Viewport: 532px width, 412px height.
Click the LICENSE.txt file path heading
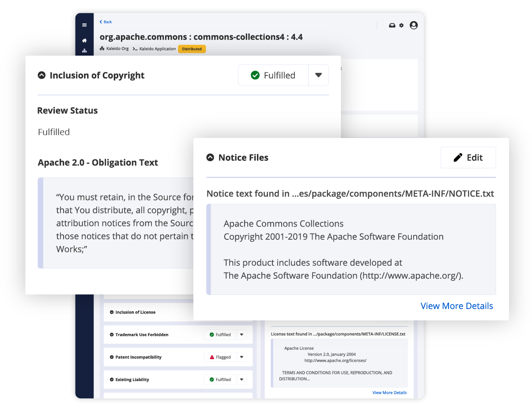(338, 334)
